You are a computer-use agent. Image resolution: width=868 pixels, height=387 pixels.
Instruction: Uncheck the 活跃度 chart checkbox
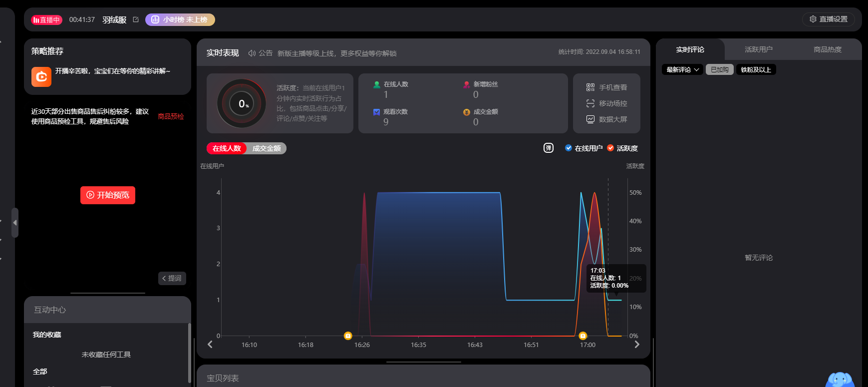pyautogui.click(x=610, y=148)
